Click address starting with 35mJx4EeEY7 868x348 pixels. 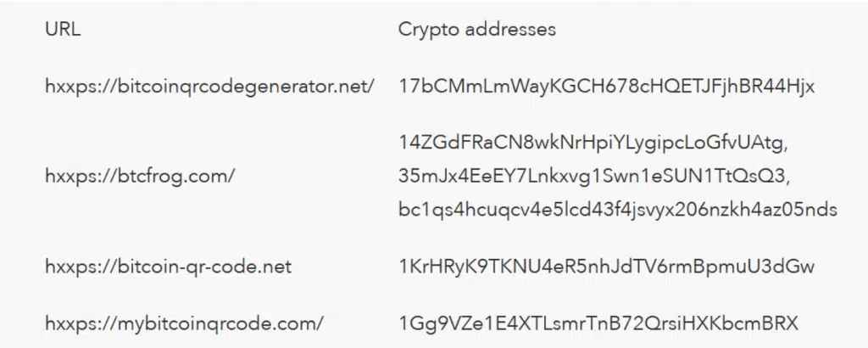click(592, 177)
